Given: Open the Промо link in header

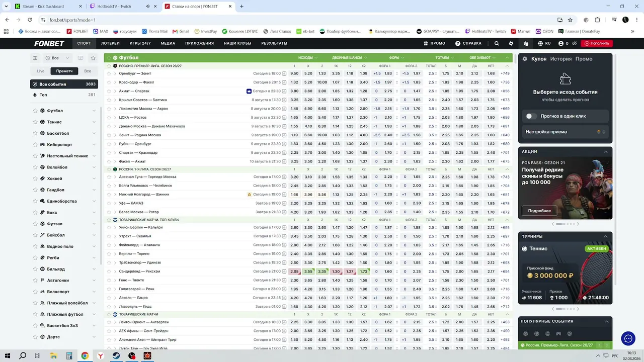Looking at the screenshot, I should (x=435, y=43).
